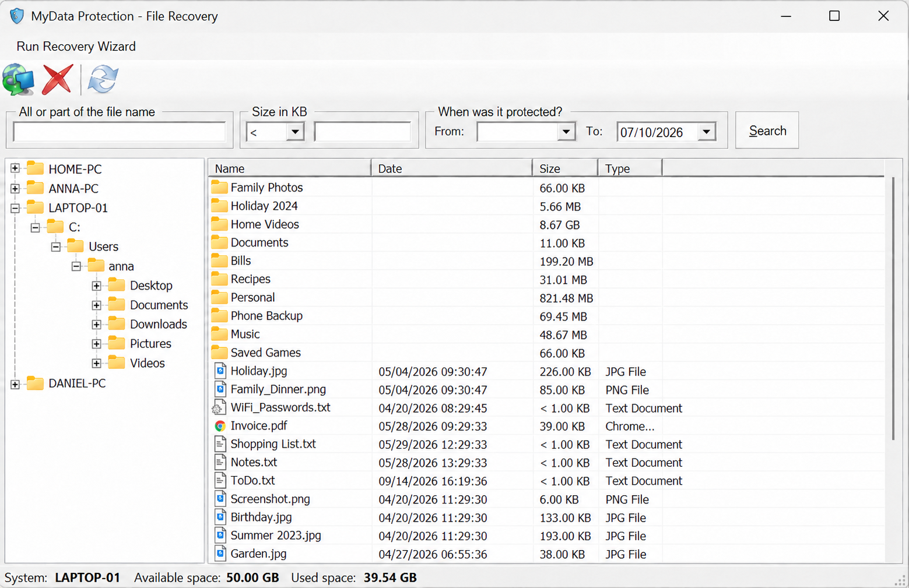The image size is (909, 588).
Task: Collapse the Users folder node
Action: click(x=55, y=247)
